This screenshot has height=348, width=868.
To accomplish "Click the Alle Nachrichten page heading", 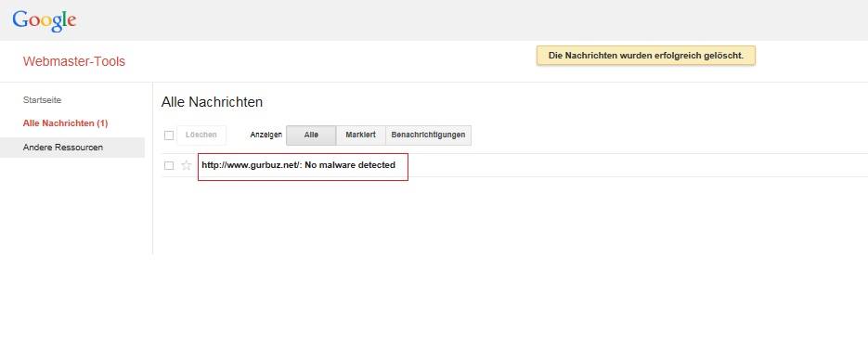I will coord(212,102).
